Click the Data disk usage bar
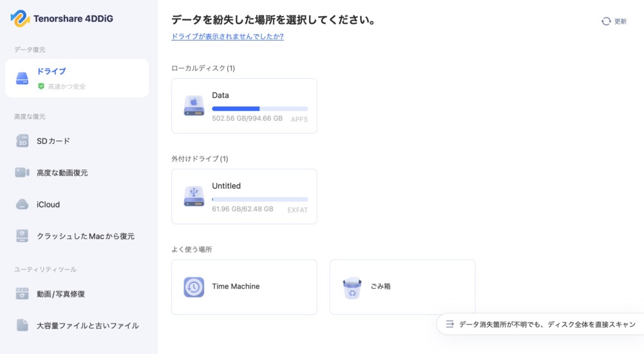Image resolution: width=644 pixels, height=354 pixels. 260,108
